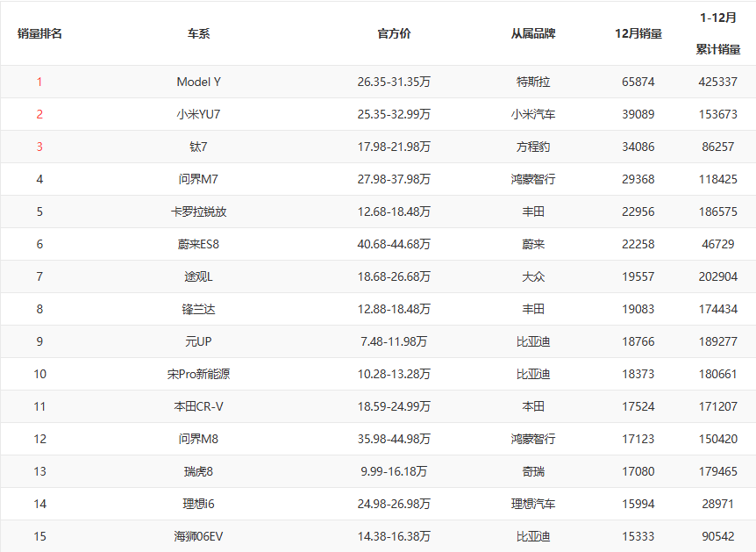Viewport: 756px width, 552px height.
Task: Select the 元UP car name
Action: click(x=198, y=341)
